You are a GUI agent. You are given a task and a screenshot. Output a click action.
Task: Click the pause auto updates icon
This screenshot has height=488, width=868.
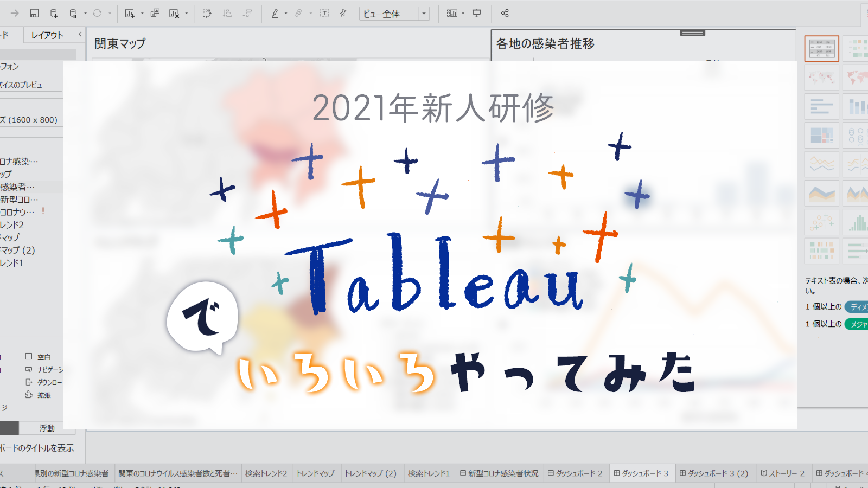(x=73, y=13)
